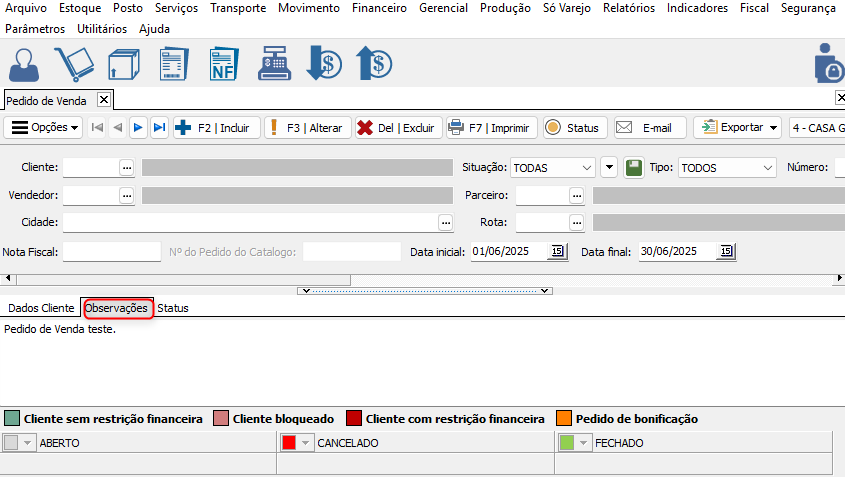Viewport: 845px width, 477px height.
Task: Open the Opções menu button
Action: [x=45, y=128]
